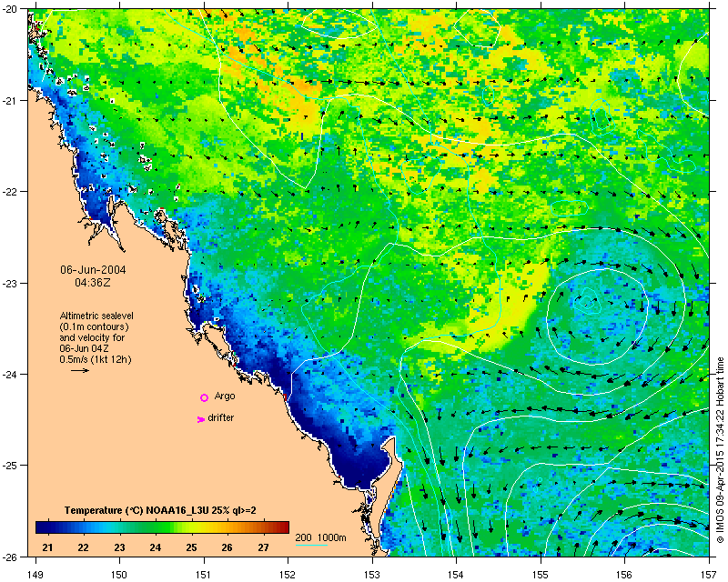Click the cyan 200m isobath legend line
This screenshot has height=582, width=728.
pos(311,545)
